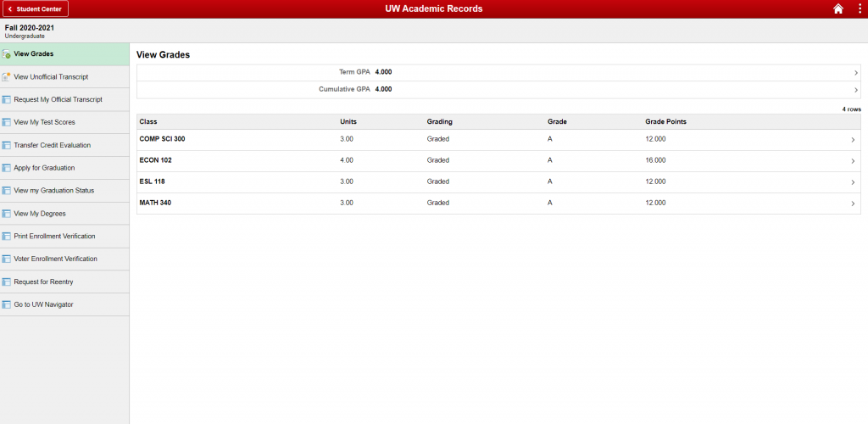Open MATH 340 details chevron
Screen dimensions: 868x424
coord(853,204)
